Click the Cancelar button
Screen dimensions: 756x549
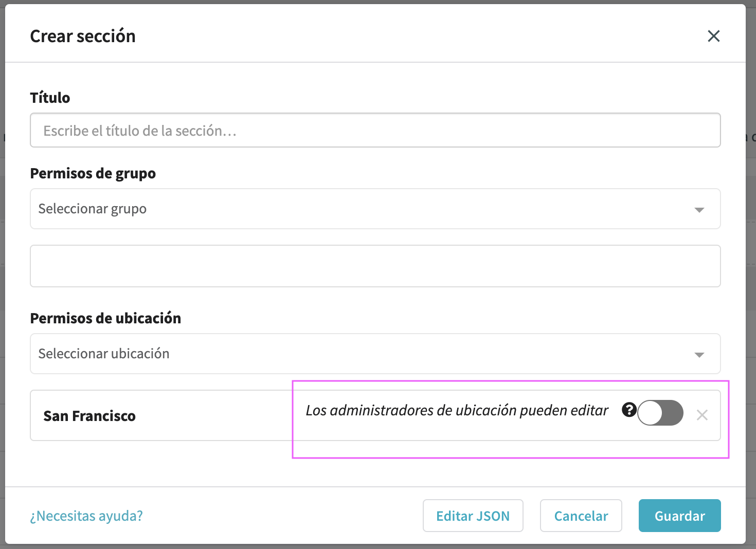pos(581,516)
